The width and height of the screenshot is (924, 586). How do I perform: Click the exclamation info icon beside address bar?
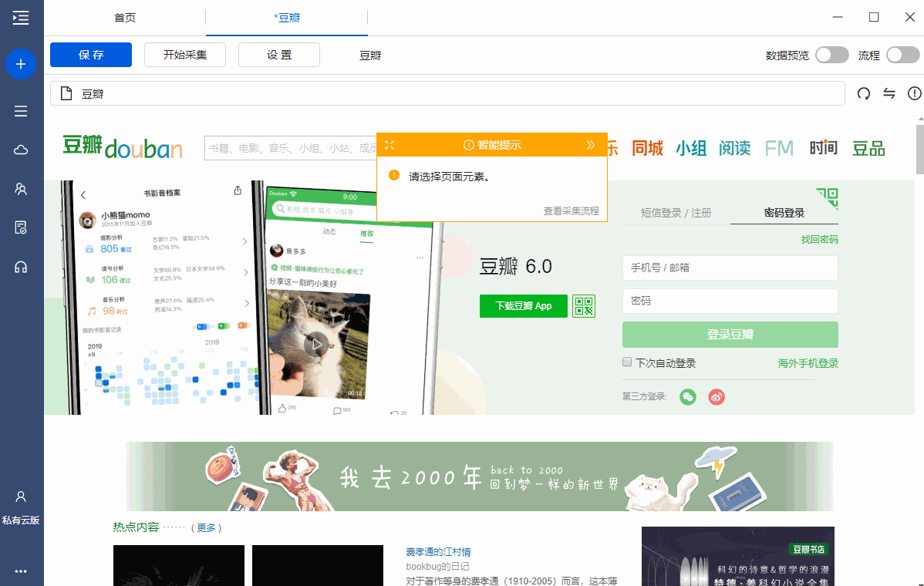point(915,93)
